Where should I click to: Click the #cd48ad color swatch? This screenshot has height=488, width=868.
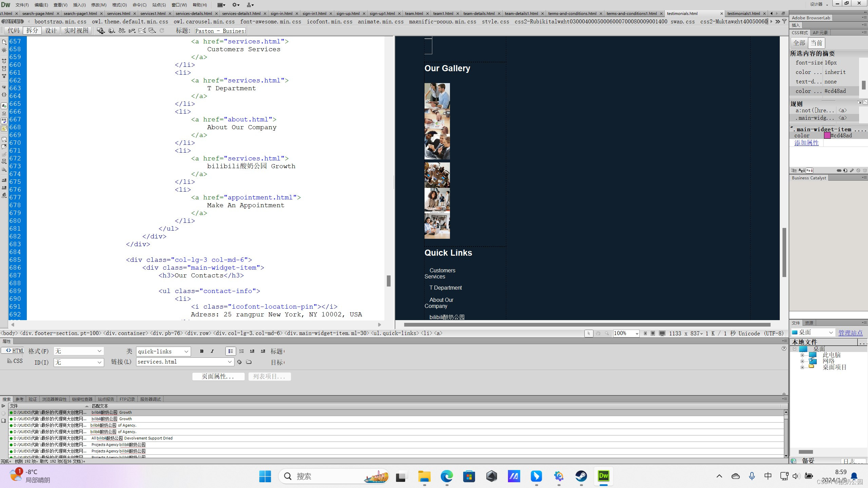(x=827, y=135)
